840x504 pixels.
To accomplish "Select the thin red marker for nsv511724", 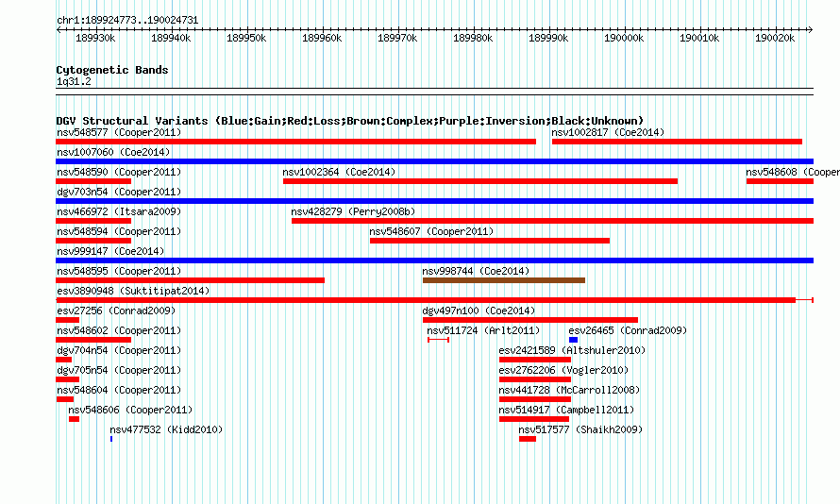I will click(438, 340).
